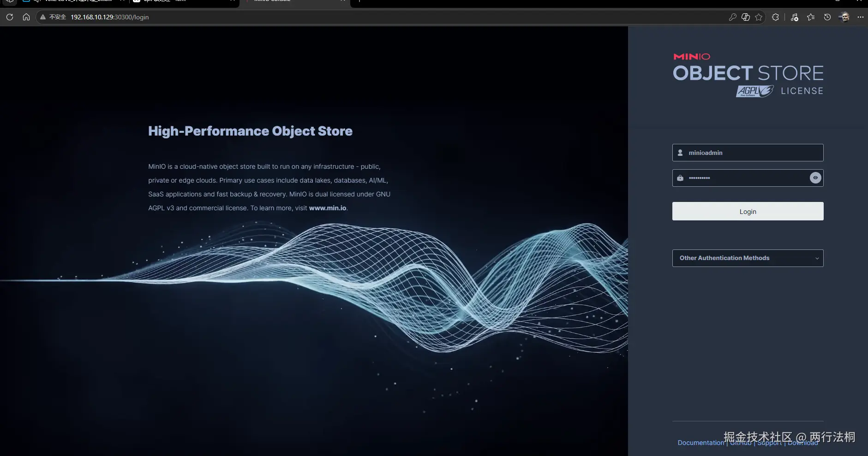The height and width of the screenshot is (456, 868).
Task: Focus the minioadmin username field
Action: [x=748, y=153]
